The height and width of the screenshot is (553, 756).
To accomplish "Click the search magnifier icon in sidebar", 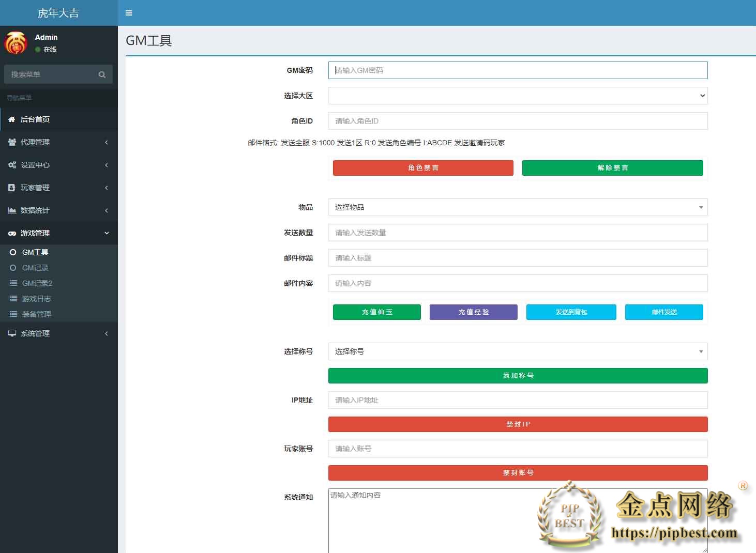I will [102, 74].
